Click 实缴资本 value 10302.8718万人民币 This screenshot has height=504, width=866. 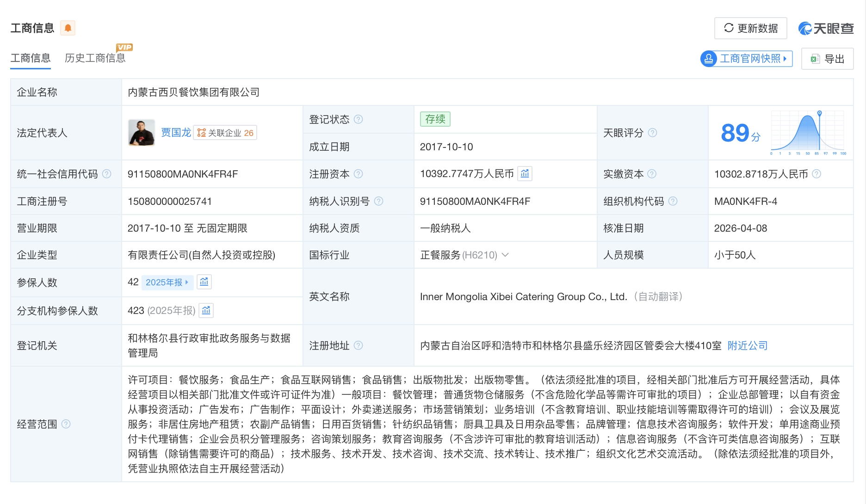click(x=761, y=174)
